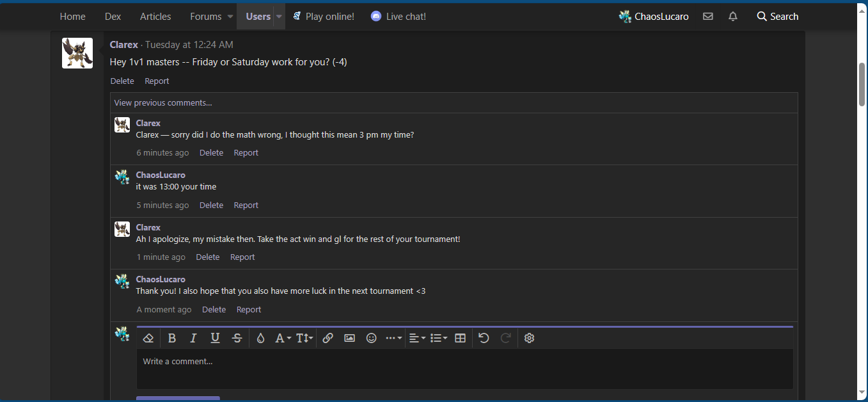Click the undo arrow in editor

pyautogui.click(x=484, y=338)
